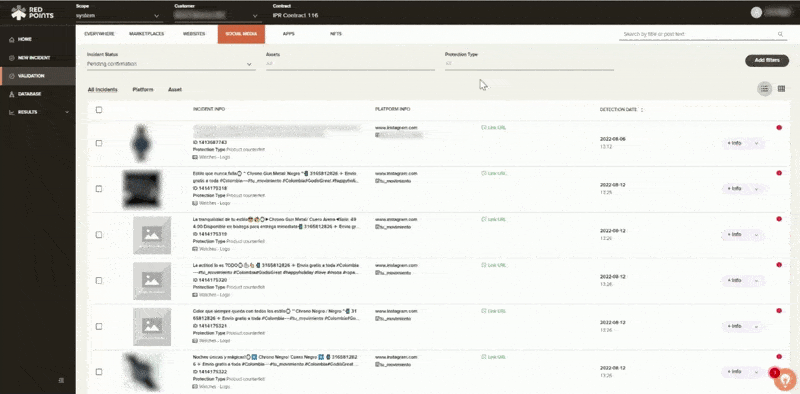
Task: Click the user avatar icon
Action: [x=756, y=13]
